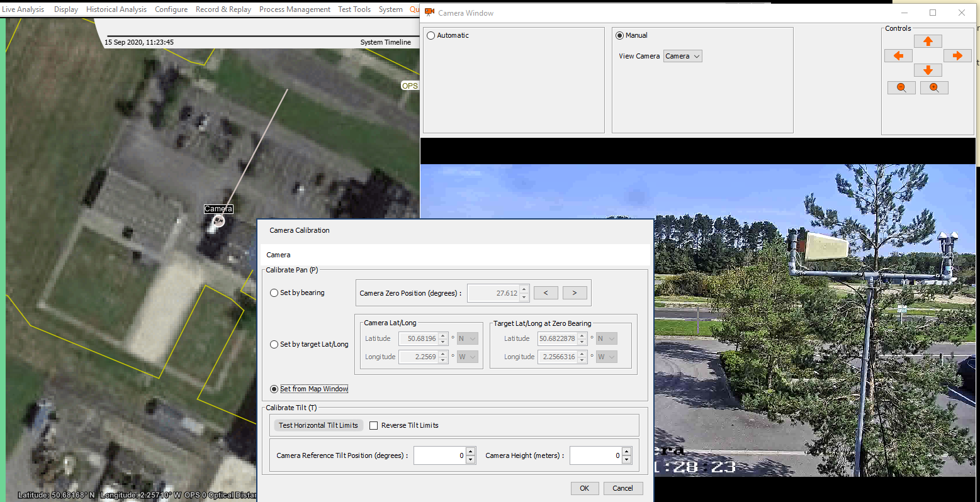The image size is (980, 502).
Task: Zoom out the camera with the minus magnifier
Action: 901,88
